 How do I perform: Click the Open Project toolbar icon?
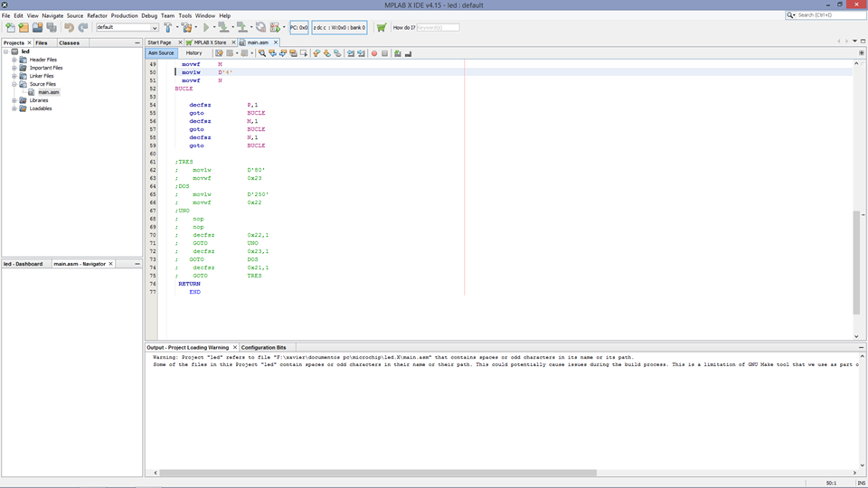click(x=37, y=27)
